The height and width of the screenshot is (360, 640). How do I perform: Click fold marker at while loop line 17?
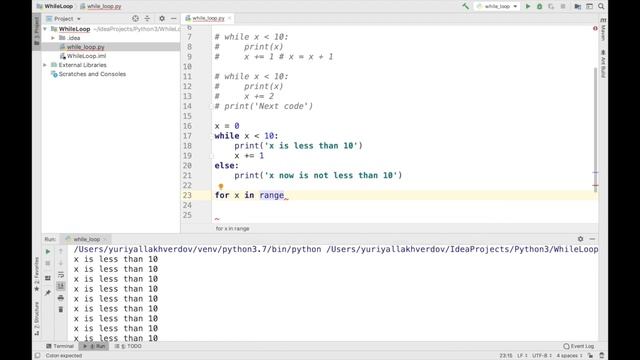tap(212, 136)
